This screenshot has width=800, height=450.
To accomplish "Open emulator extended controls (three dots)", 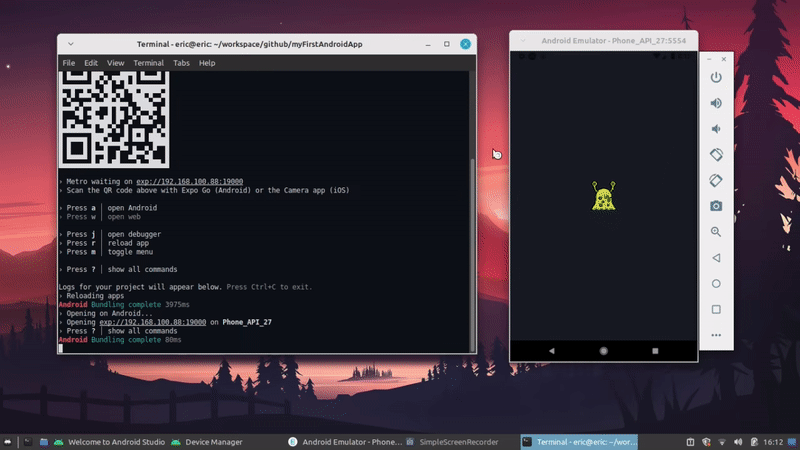I will (x=716, y=335).
